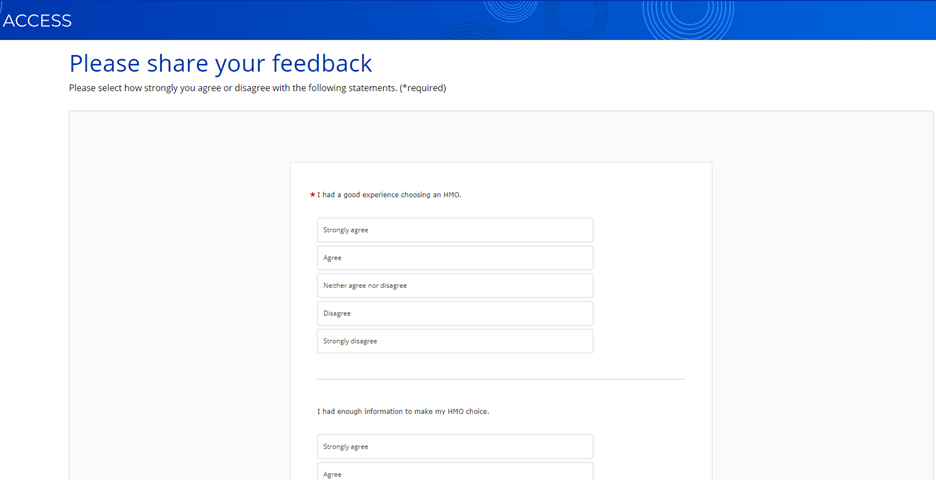The width and height of the screenshot is (936, 480).
Task: Click the enough information HMO choice question
Action: point(403,411)
